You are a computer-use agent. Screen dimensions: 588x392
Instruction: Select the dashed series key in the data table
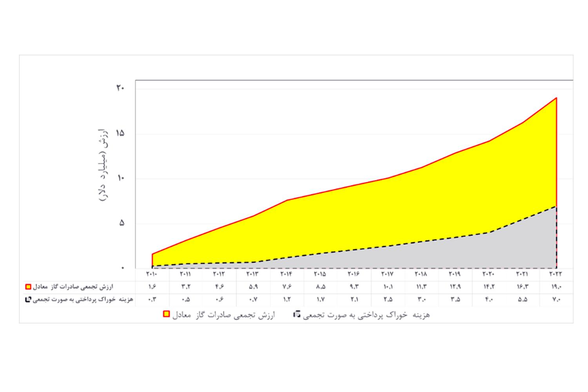pos(28,299)
